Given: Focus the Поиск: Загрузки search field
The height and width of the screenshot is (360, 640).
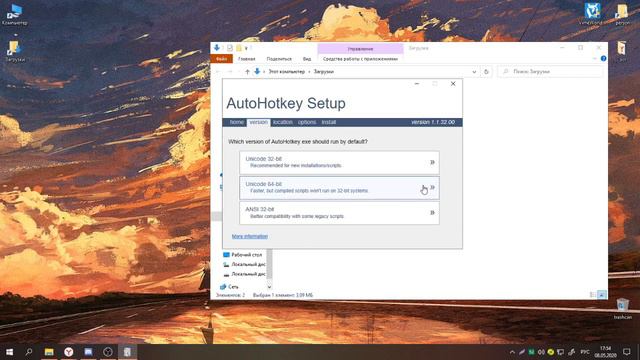Looking at the screenshot, I should tap(550, 71).
